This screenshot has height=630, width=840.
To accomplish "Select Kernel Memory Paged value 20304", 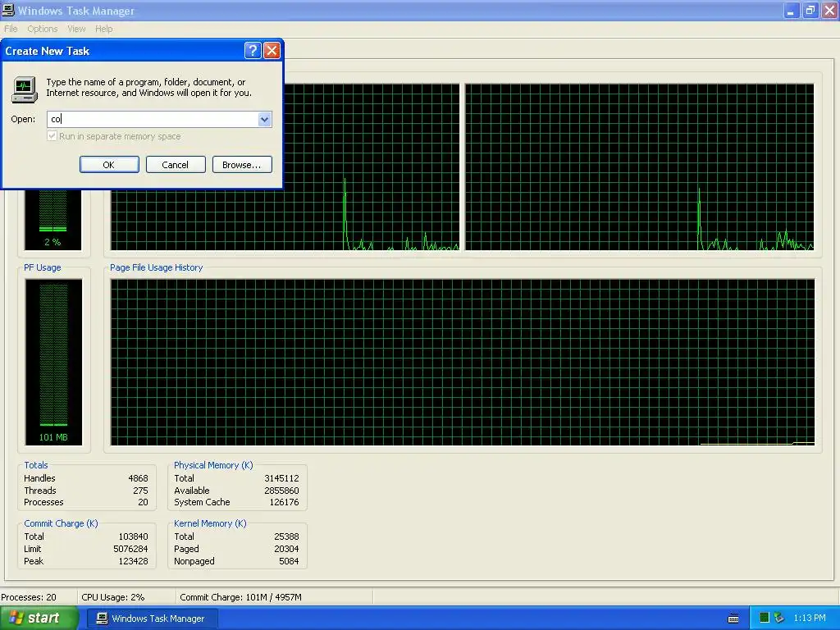I will coord(286,549).
